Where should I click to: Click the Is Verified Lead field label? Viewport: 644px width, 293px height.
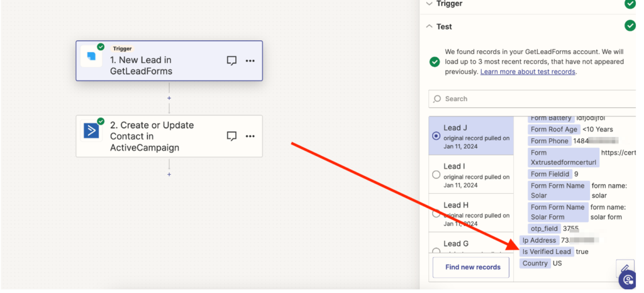(547, 252)
